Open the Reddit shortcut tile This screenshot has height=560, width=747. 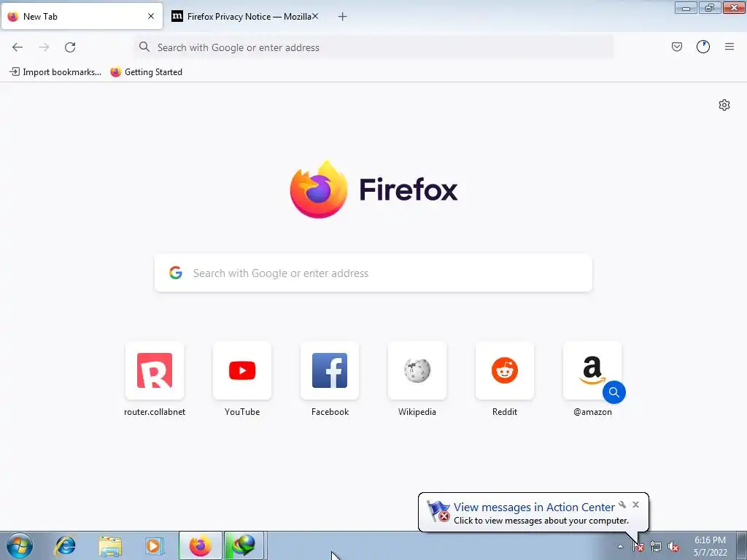point(505,370)
